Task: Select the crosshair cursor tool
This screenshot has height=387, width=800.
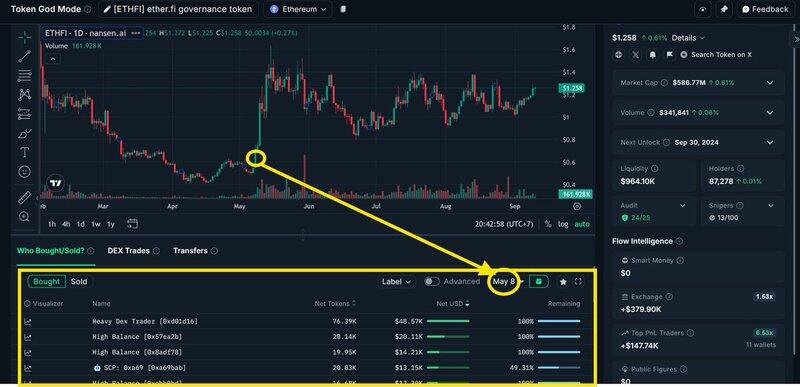Action: 24,37
